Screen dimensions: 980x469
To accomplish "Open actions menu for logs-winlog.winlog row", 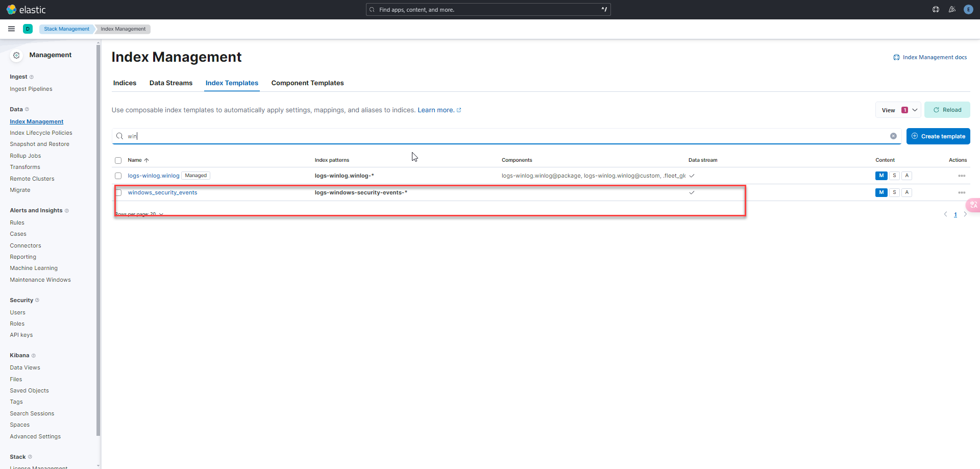I will [962, 176].
